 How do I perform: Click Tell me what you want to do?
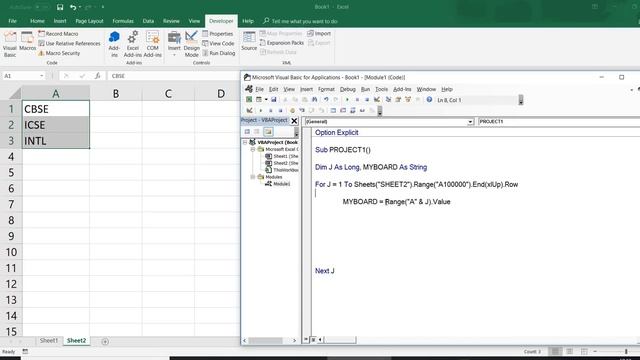(x=301, y=21)
